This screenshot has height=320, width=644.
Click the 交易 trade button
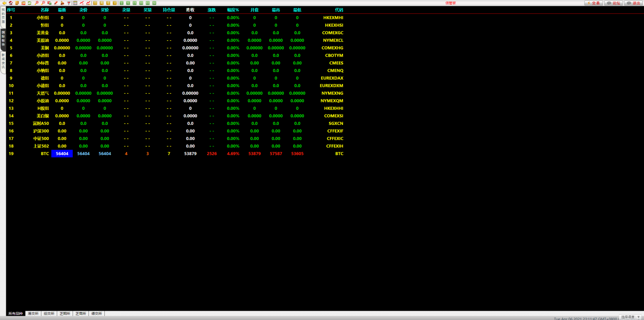[x=593, y=3]
